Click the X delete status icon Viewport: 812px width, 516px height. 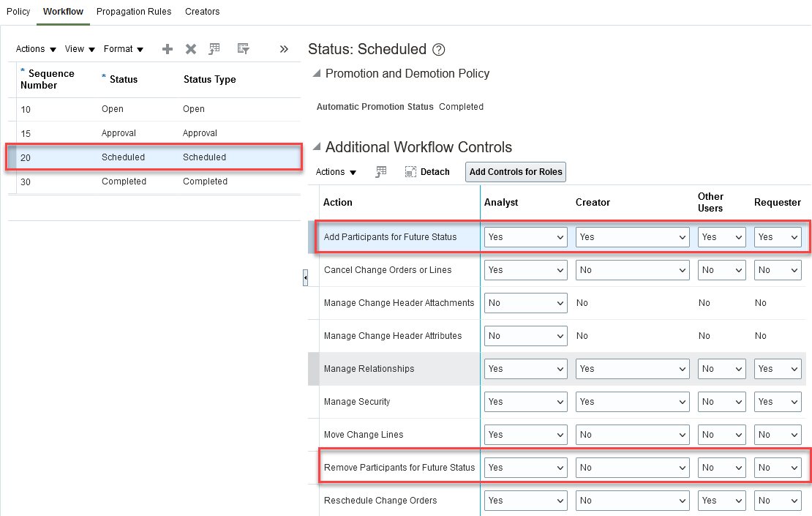point(191,49)
